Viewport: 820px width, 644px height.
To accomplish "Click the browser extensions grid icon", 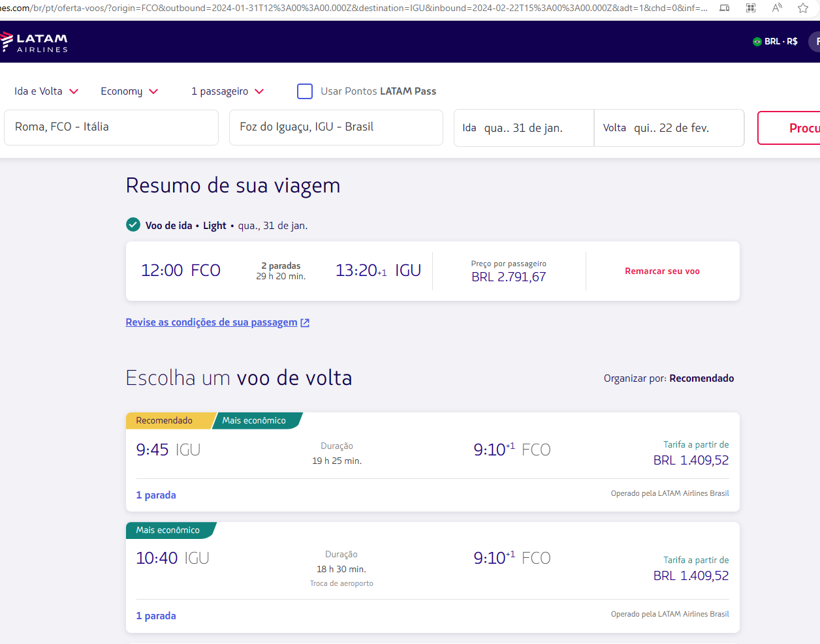I will (x=751, y=8).
